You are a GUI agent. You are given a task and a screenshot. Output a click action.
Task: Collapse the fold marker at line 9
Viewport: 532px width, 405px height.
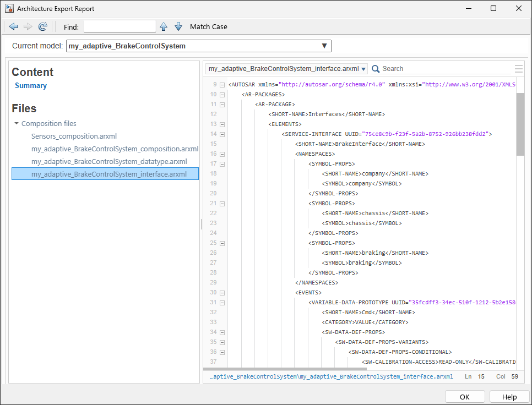222,85
